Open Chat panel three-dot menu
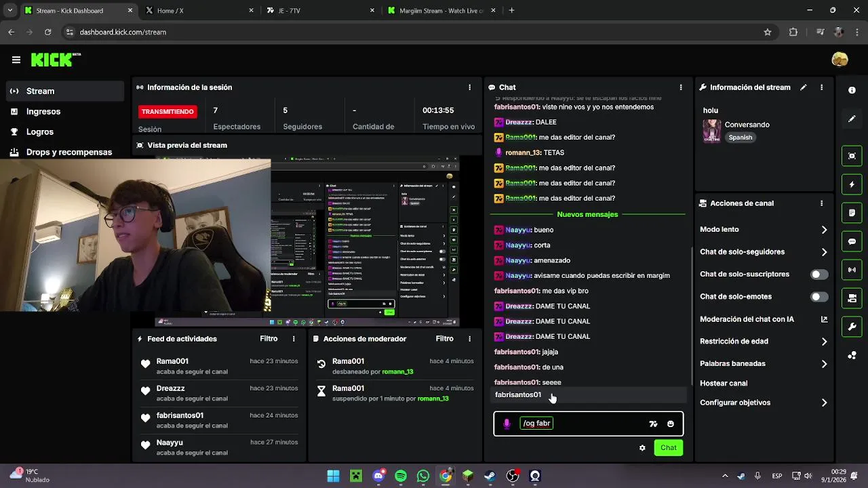The height and width of the screenshot is (488, 868). coord(681,87)
